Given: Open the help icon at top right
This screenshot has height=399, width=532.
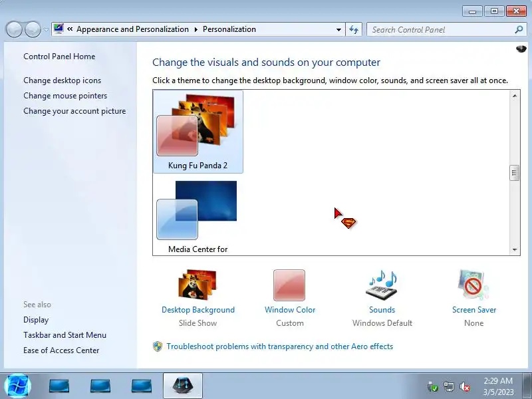Looking at the screenshot, I should 521,49.
